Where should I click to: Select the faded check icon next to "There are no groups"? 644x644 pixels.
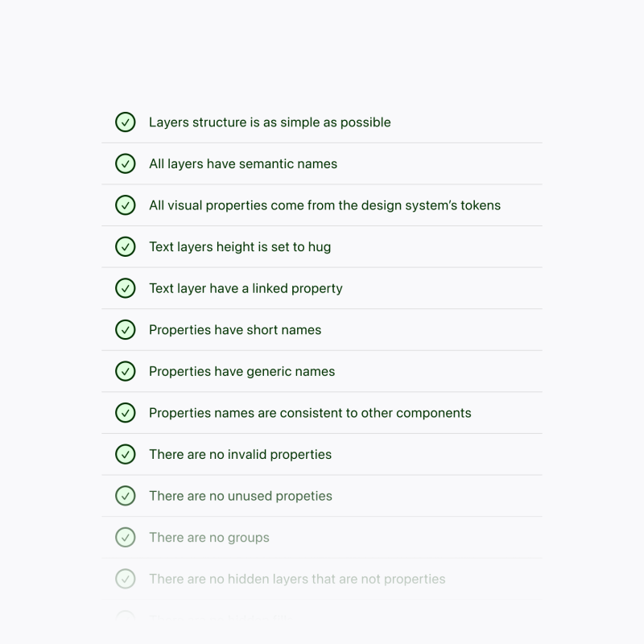click(126, 537)
